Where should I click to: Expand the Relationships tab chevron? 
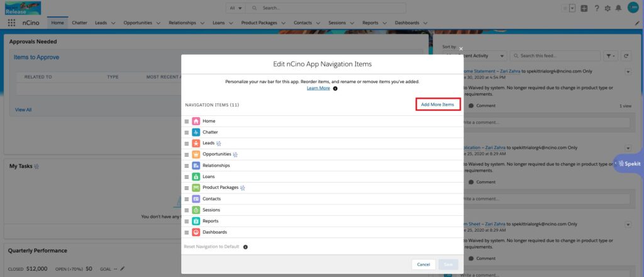tap(202, 23)
